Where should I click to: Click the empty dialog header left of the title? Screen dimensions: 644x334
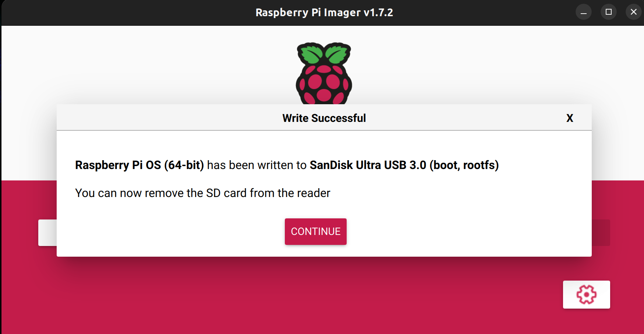point(166,118)
